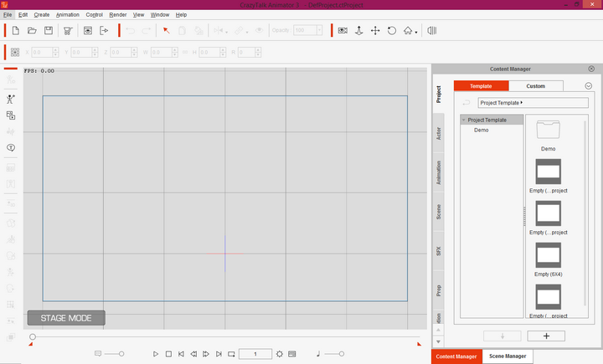Show the timeline panel icon
Screen dimensions: 603x364
pos(292,354)
